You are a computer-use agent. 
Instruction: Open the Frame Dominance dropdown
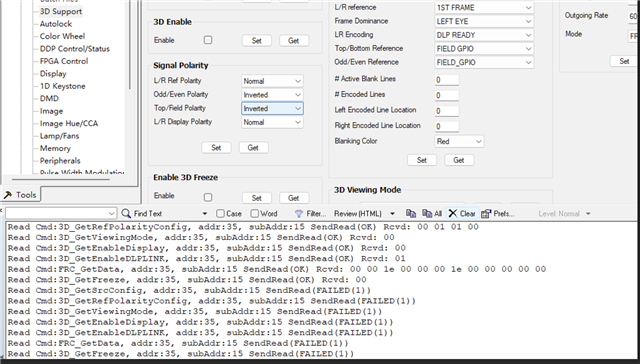point(484,21)
